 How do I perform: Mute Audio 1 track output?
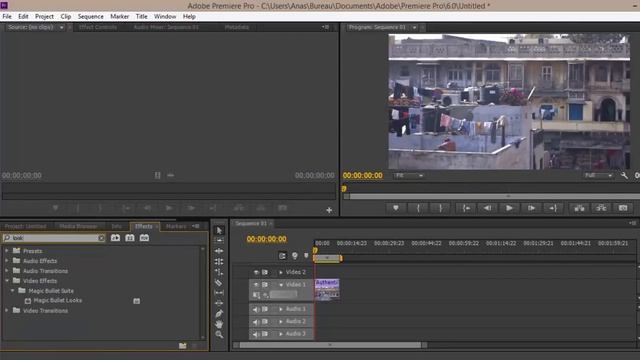coord(256,309)
